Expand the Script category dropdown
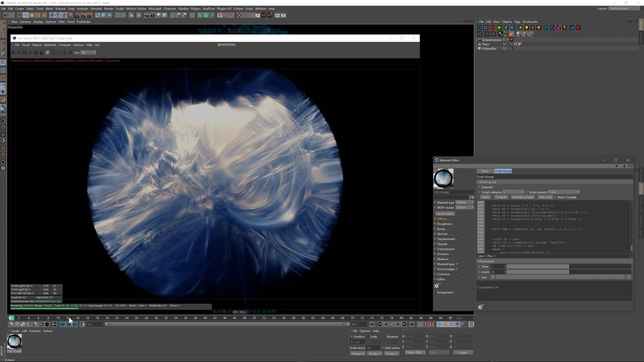Screen dimensions: 644x362 pyautogui.click(x=513, y=192)
